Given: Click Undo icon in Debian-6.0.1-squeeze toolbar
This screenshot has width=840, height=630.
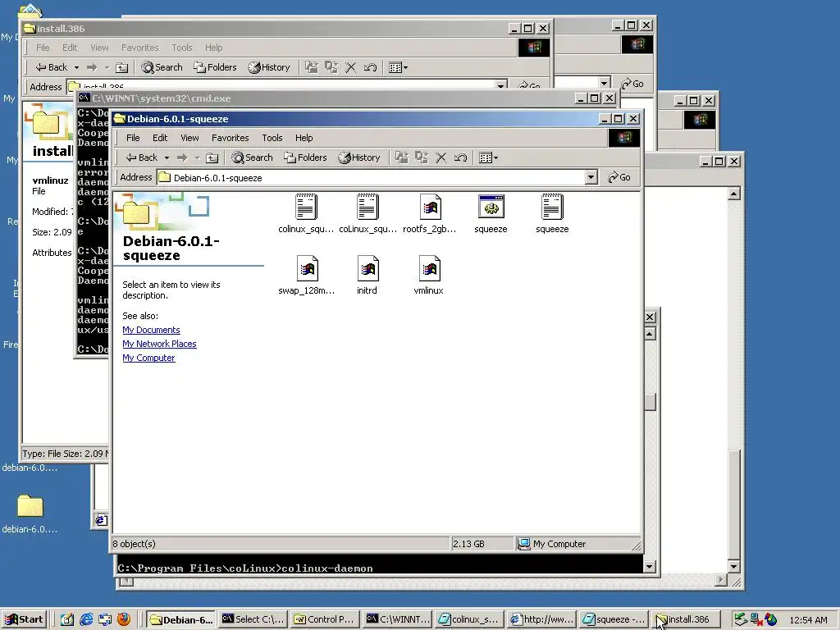Looking at the screenshot, I should pyautogui.click(x=460, y=157).
